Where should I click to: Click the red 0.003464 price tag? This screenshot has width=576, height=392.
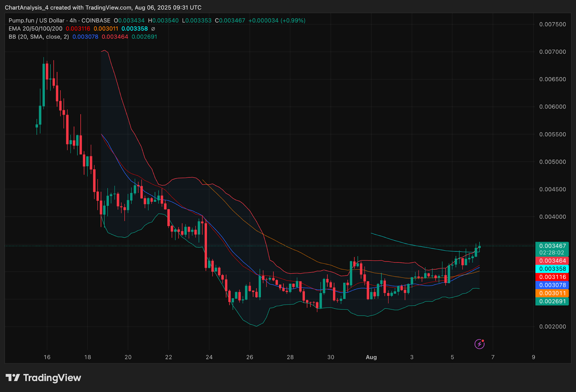click(x=552, y=261)
